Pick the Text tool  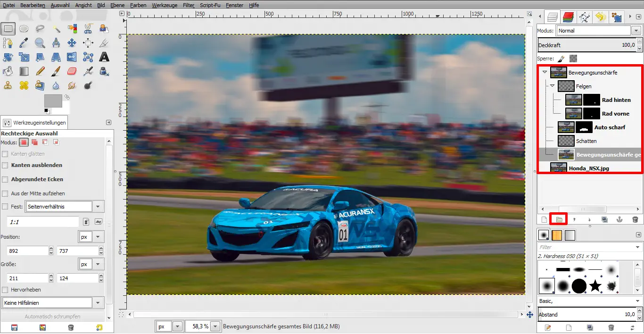104,57
